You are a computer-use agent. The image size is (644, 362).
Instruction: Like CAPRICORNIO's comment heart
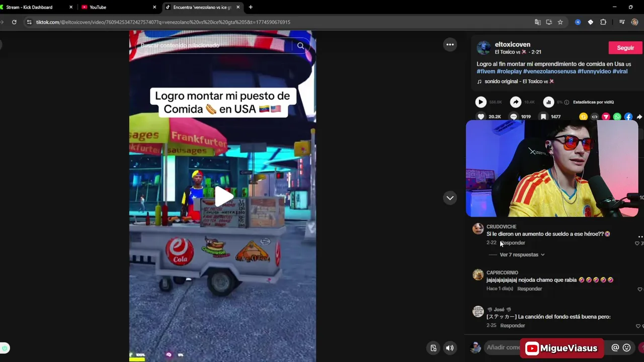click(x=640, y=289)
